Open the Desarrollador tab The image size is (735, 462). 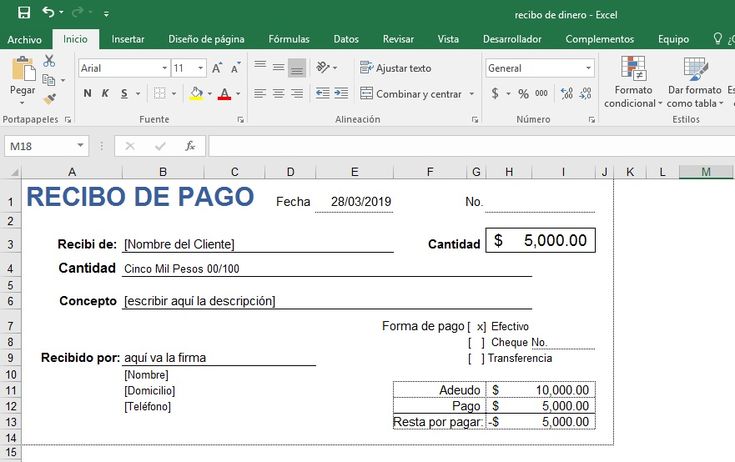coord(512,39)
